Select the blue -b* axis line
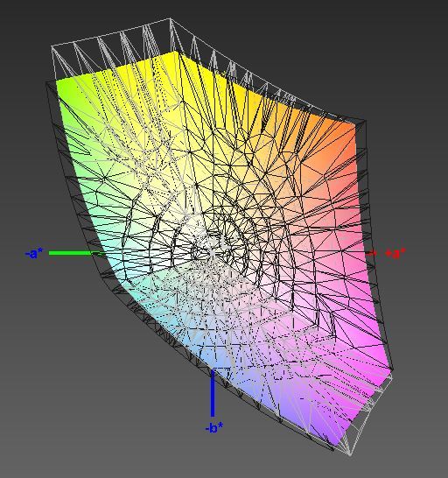This screenshot has height=478, width=448. [x=213, y=392]
